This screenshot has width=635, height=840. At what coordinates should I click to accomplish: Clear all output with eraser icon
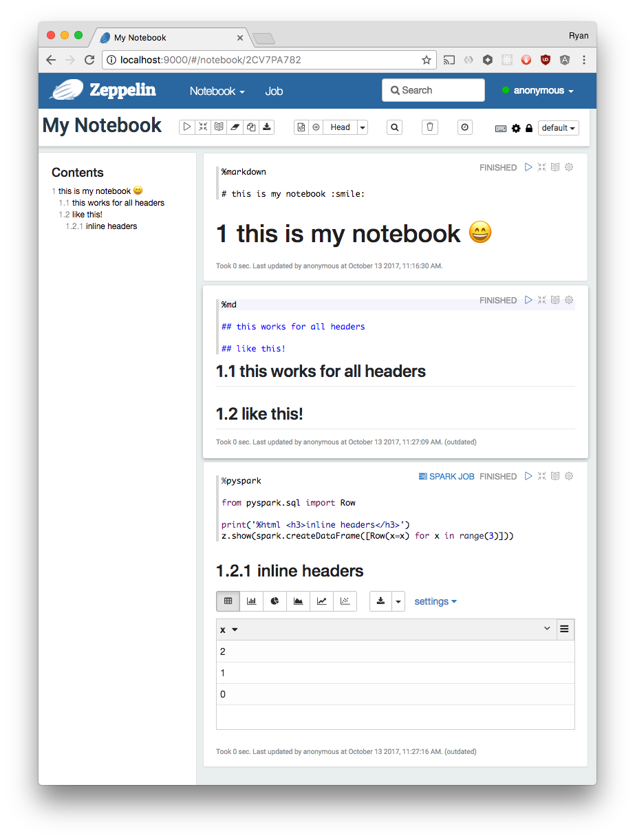click(x=235, y=127)
